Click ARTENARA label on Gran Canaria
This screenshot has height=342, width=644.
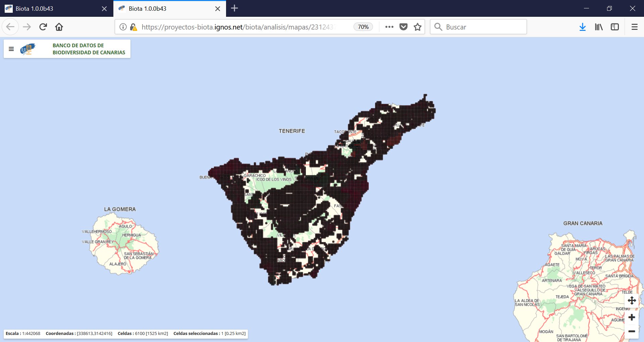[x=552, y=281]
